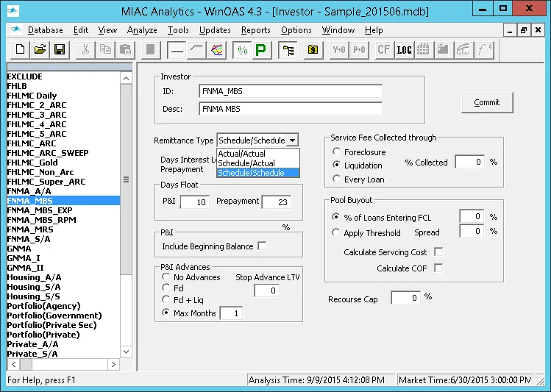
Task: Click investor list scroll down arrow
Action: pos(126,352)
